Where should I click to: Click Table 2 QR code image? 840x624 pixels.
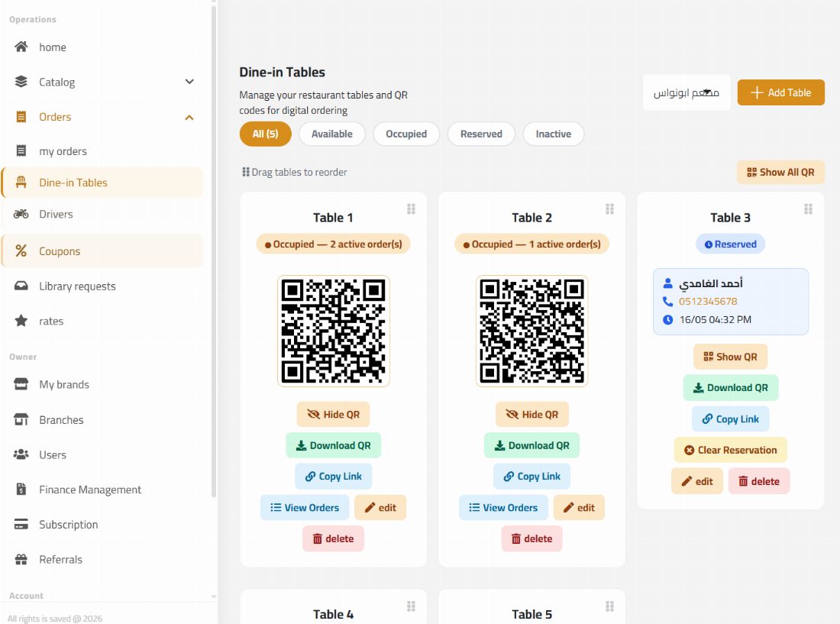pyautogui.click(x=532, y=331)
